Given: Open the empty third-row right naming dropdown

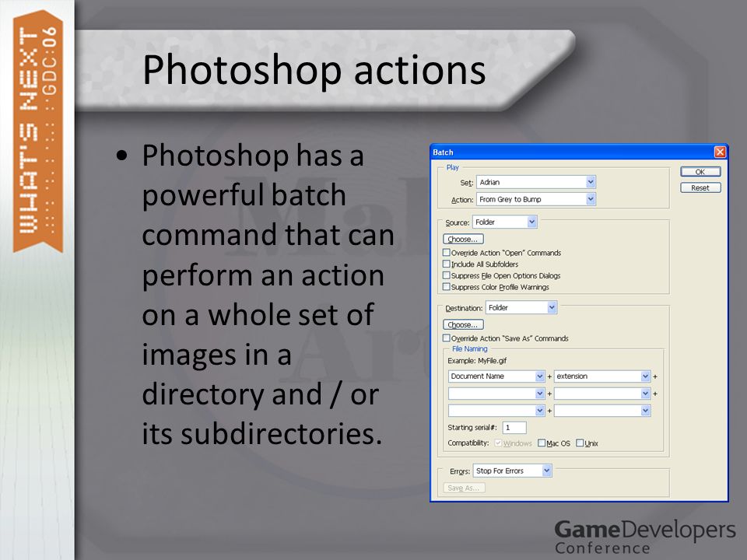Looking at the screenshot, I should pyautogui.click(x=602, y=411).
